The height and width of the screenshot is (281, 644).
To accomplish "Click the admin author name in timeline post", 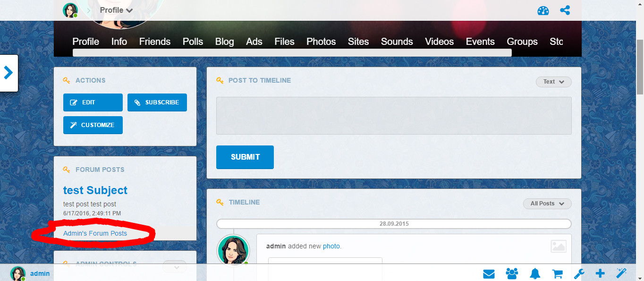I will point(276,246).
